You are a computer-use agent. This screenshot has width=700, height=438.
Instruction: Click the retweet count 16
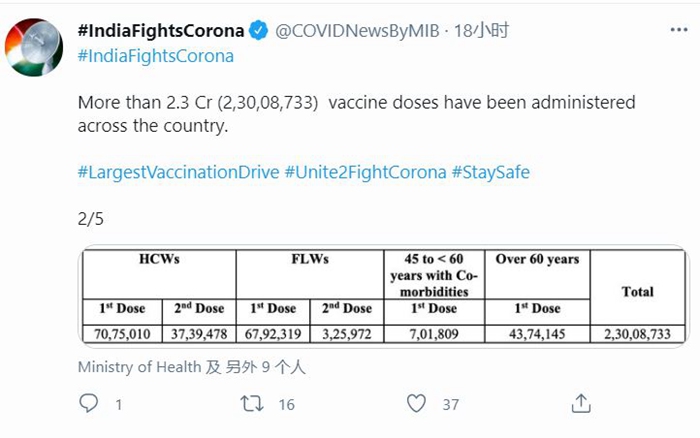point(286,404)
